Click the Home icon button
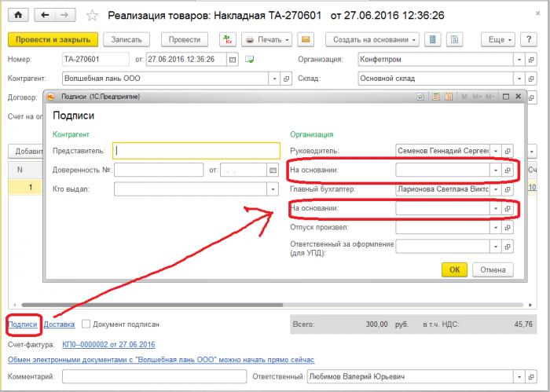Image resolution: width=550 pixels, height=392 pixels. [x=18, y=15]
